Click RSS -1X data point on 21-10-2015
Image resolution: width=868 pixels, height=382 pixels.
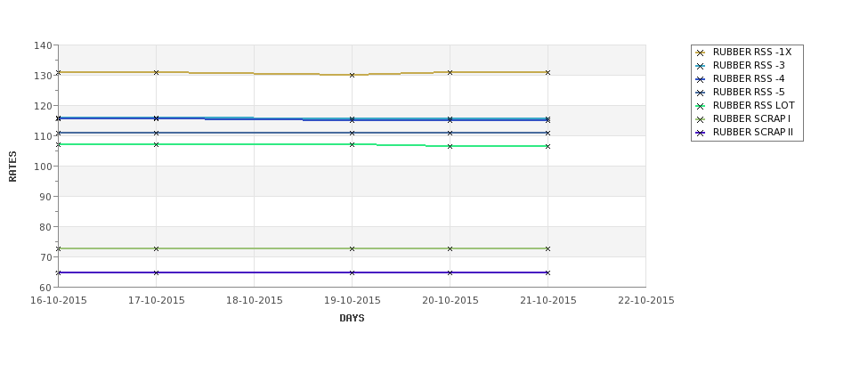(548, 72)
